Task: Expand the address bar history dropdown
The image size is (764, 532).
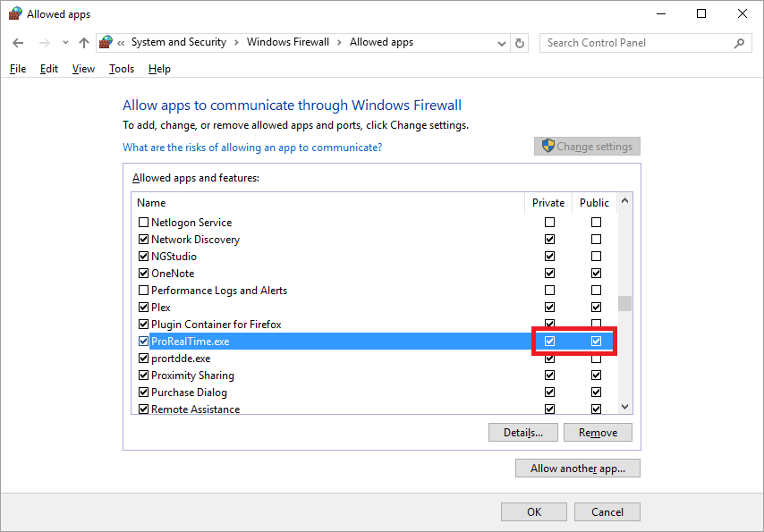Action: coord(501,42)
